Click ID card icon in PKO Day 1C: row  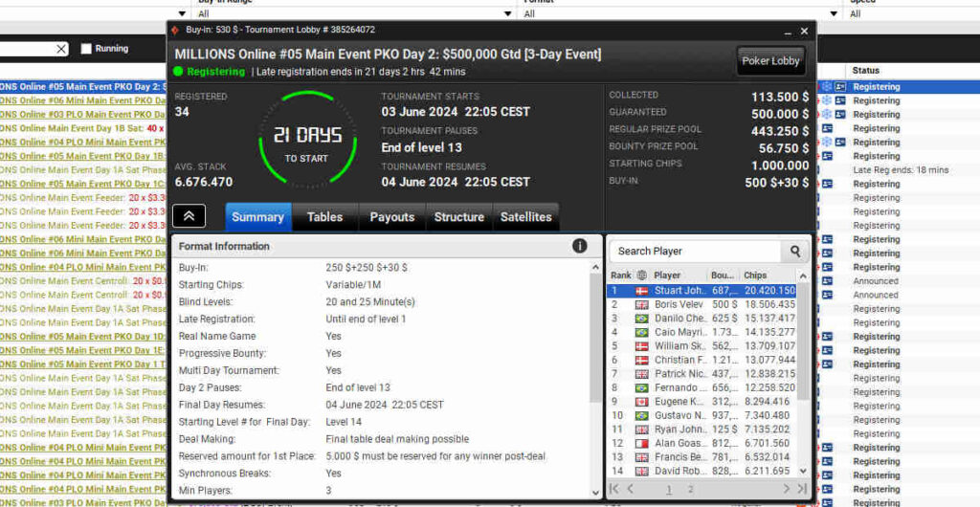tap(827, 184)
